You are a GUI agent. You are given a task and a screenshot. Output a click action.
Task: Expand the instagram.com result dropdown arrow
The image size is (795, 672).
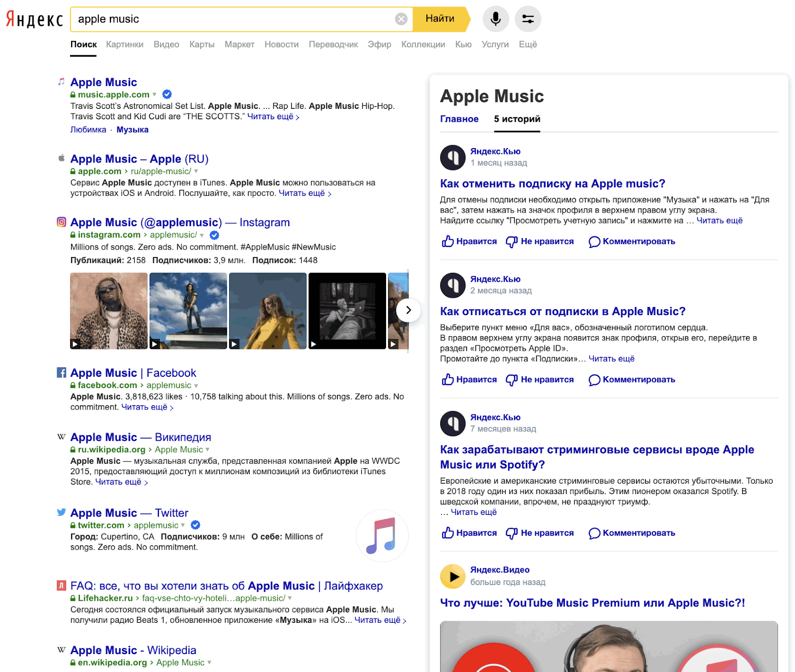click(202, 235)
